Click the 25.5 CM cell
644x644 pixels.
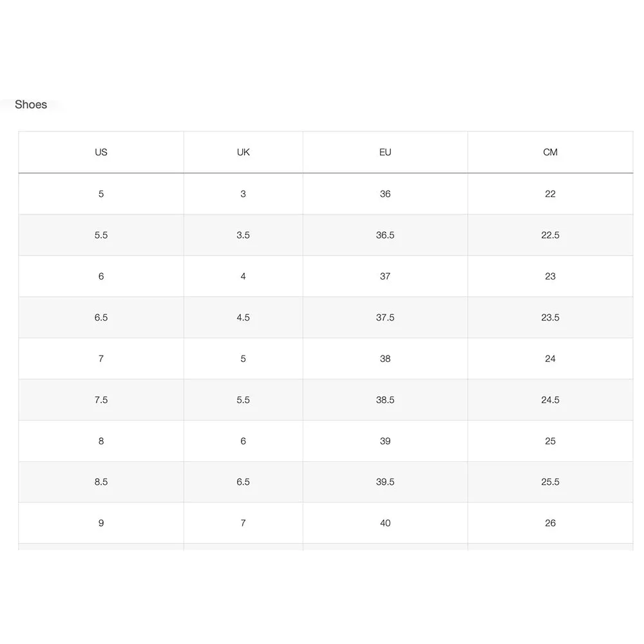[551, 482]
